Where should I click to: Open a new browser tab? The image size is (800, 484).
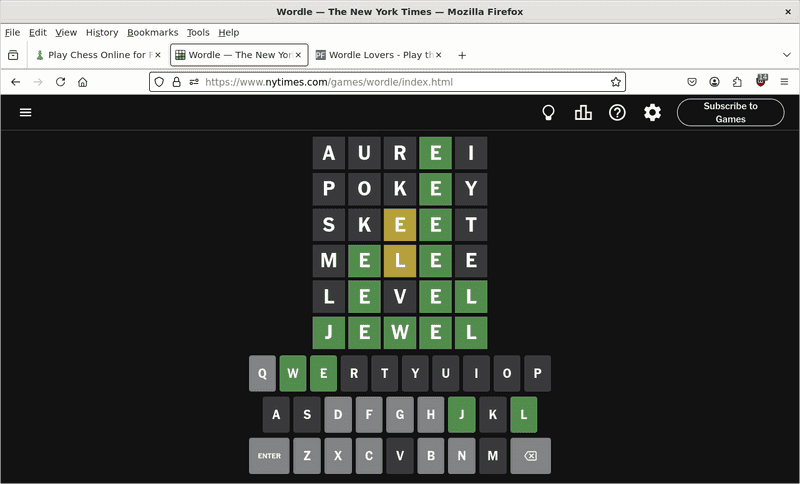click(462, 55)
